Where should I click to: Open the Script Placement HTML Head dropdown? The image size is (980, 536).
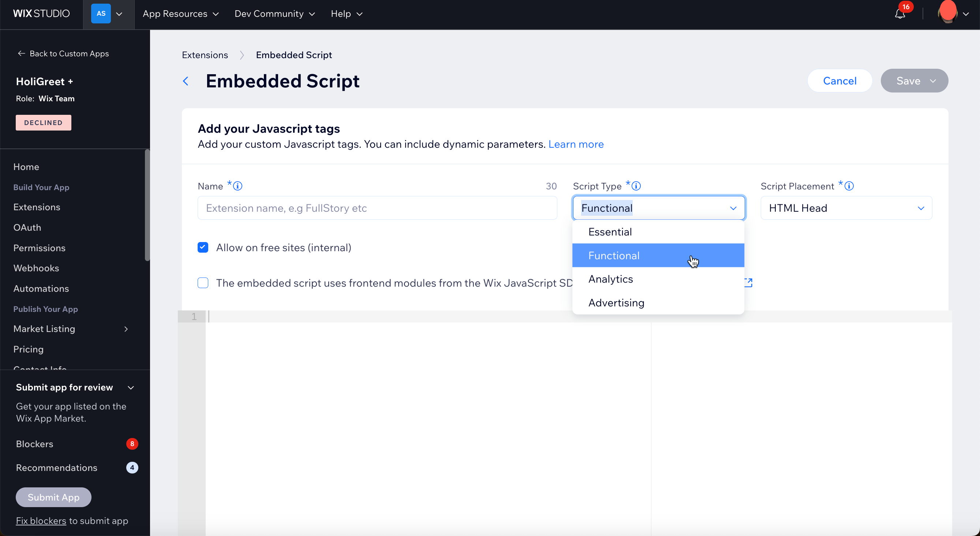pos(846,208)
